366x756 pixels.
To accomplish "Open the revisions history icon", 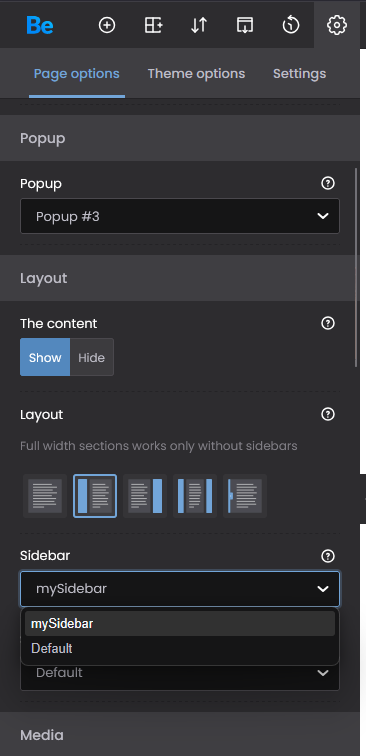I will (291, 25).
